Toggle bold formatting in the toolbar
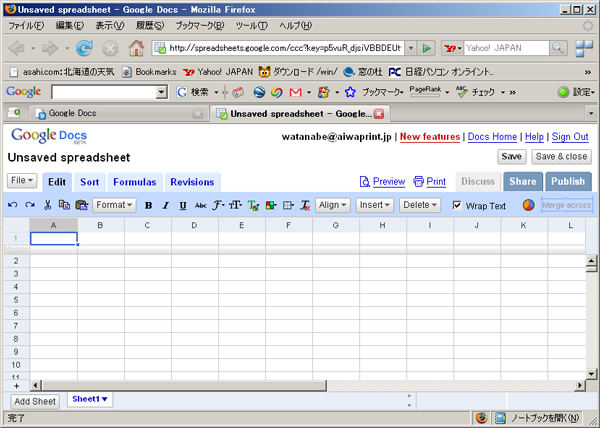Viewport: 600px width, 428px height. coord(148,205)
